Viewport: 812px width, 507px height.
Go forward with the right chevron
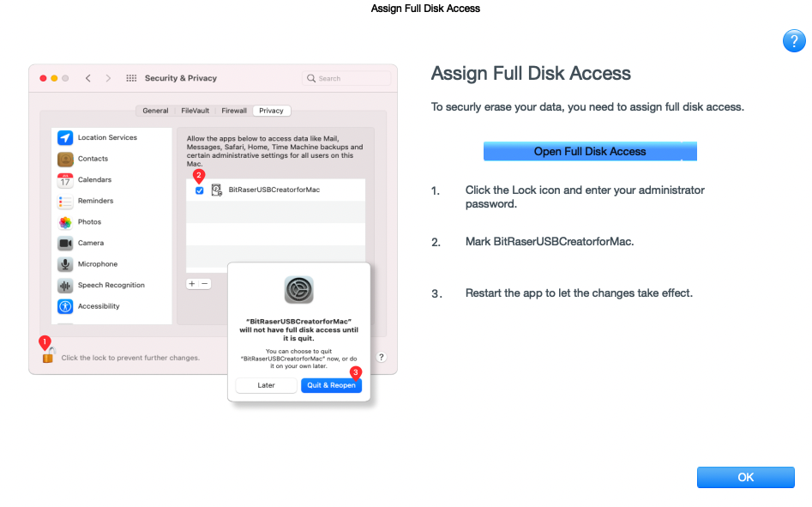click(x=108, y=78)
